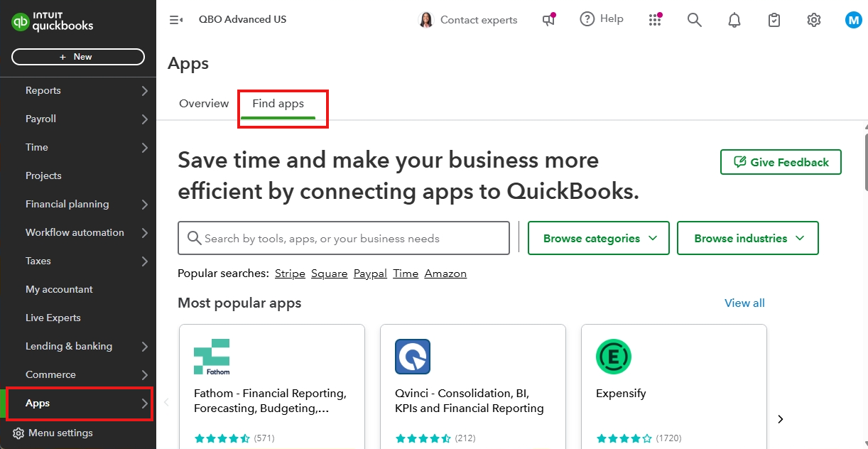
Task: Expand the Time menu chevron
Action: pos(144,147)
